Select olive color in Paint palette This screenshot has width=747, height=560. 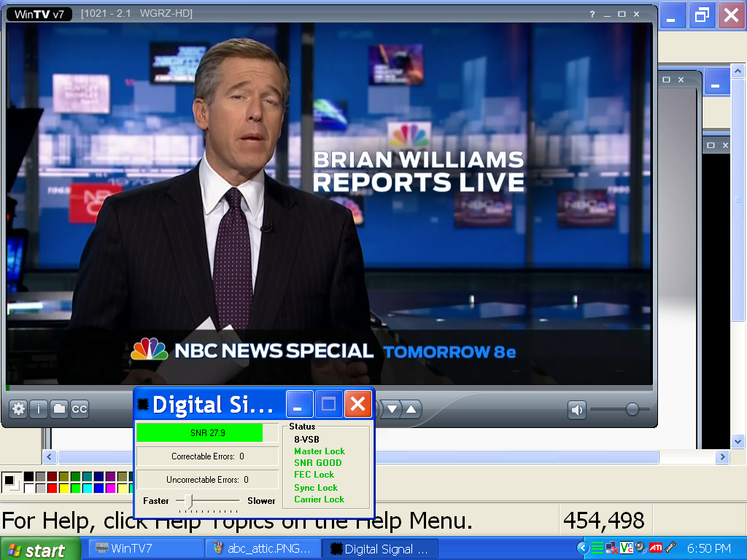[x=64, y=477]
